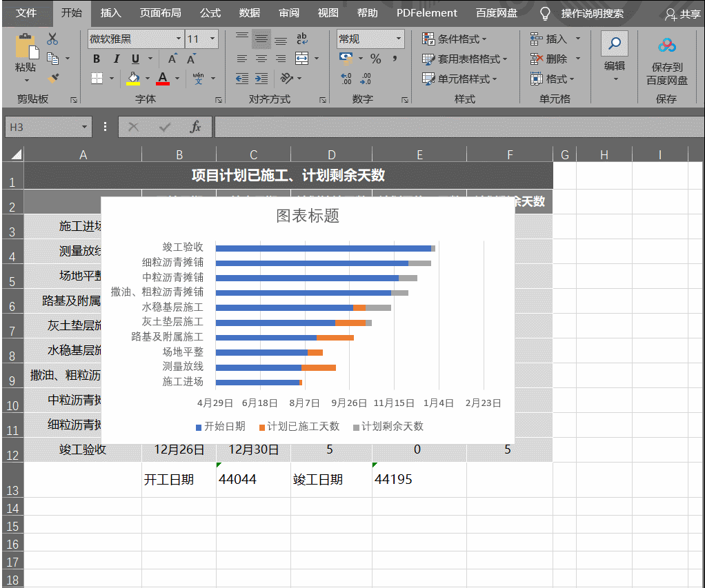Click Insert Function fx button
The image size is (705, 588).
point(195,127)
